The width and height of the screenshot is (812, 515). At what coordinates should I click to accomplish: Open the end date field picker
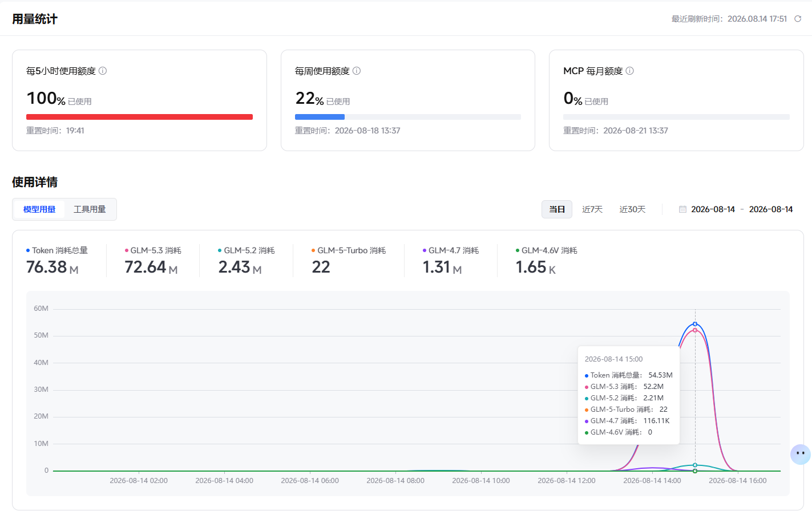click(771, 209)
